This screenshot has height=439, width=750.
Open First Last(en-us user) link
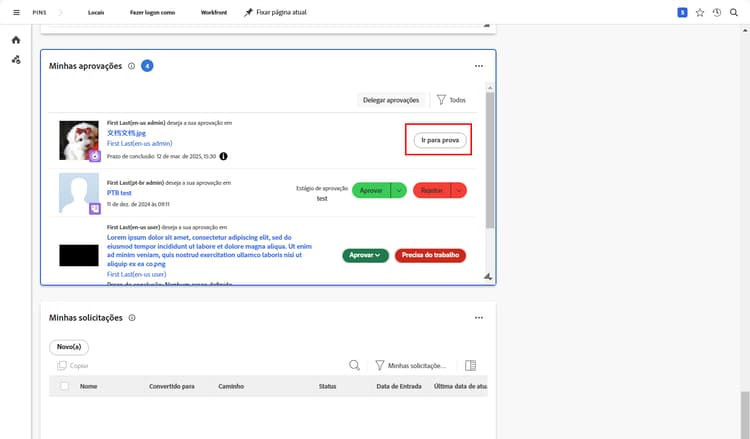click(137, 274)
